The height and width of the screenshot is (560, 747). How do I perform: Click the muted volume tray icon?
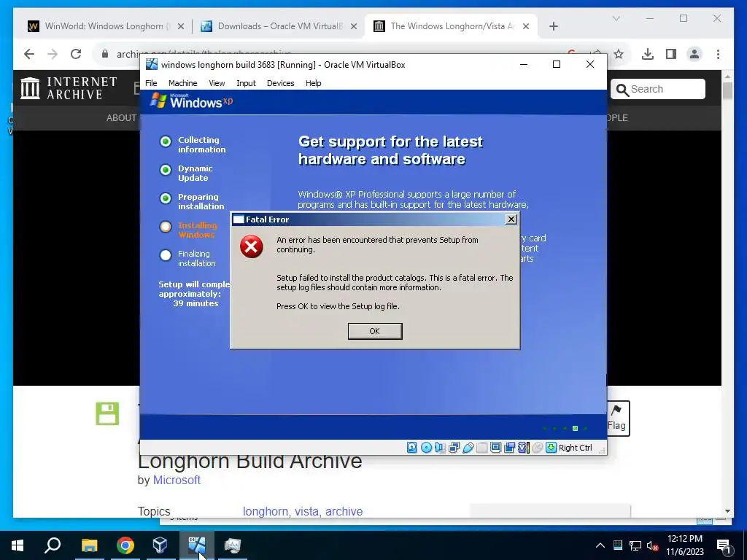tap(652, 545)
